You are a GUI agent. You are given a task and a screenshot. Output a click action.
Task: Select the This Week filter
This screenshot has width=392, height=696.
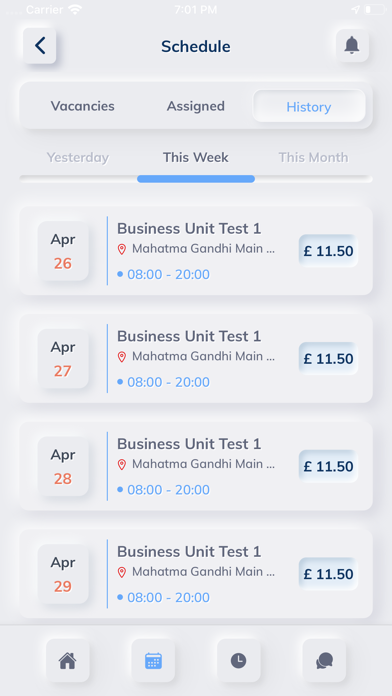pyautogui.click(x=196, y=158)
